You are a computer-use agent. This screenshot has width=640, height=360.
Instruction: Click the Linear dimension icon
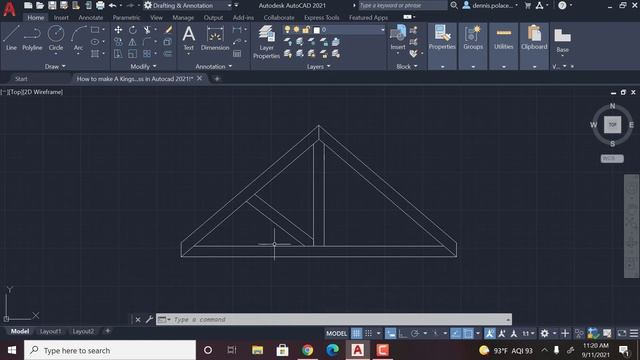pyautogui.click(x=237, y=30)
